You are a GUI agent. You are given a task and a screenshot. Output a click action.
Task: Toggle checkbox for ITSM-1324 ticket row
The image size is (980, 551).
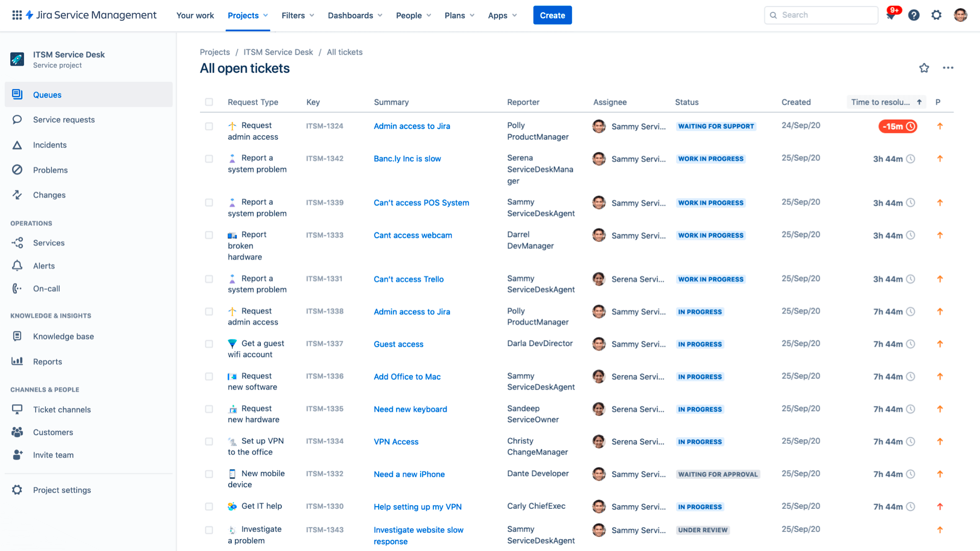click(209, 126)
